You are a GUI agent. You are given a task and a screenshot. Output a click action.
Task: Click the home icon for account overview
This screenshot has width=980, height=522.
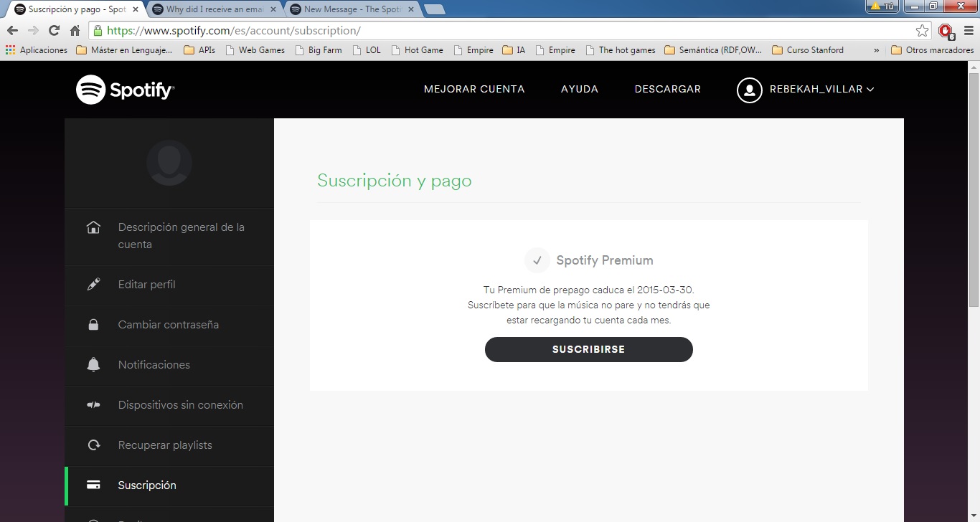point(93,227)
